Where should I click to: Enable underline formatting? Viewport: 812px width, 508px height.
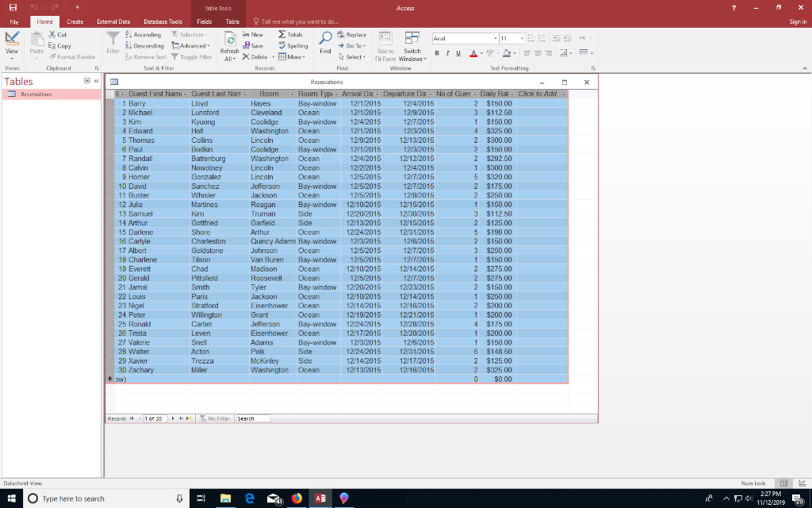pos(458,52)
